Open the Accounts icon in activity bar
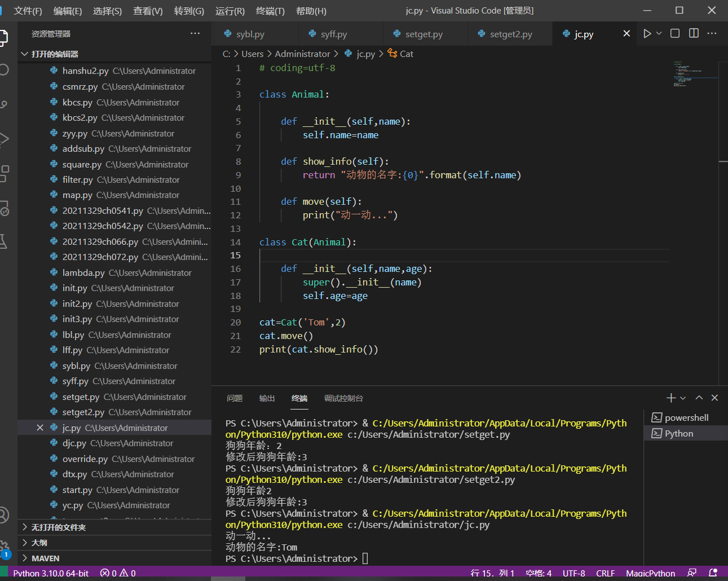Viewport: 728px width, 581px height. pyautogui.click(x=5, y=515)
